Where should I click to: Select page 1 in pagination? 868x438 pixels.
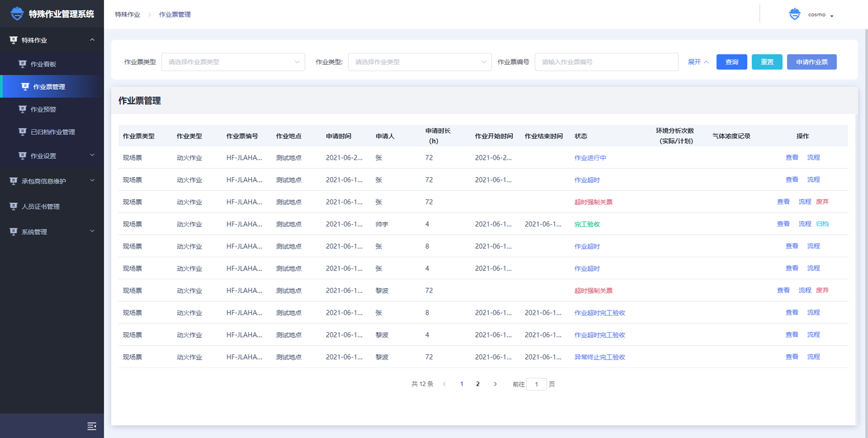click(461, 384)
